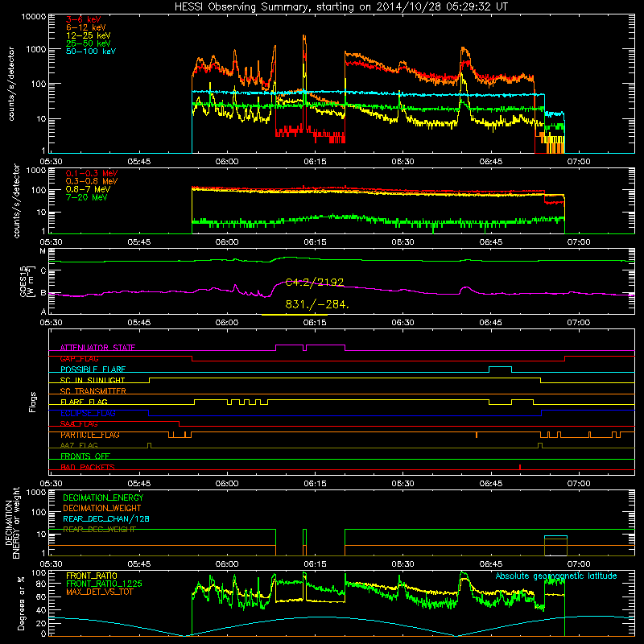This screenshot has width=644, height=644.
Task: Click the Flags axis label
Action: tap(33, 402)
